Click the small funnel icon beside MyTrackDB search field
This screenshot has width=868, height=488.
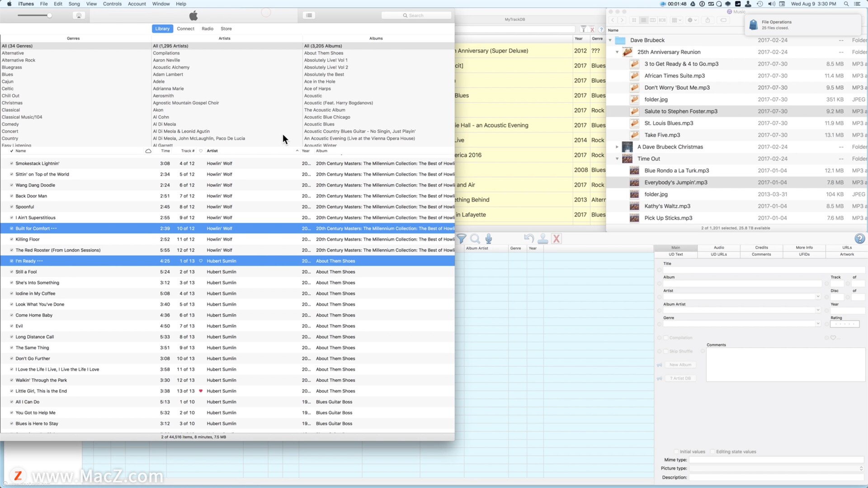pos(584,29)
